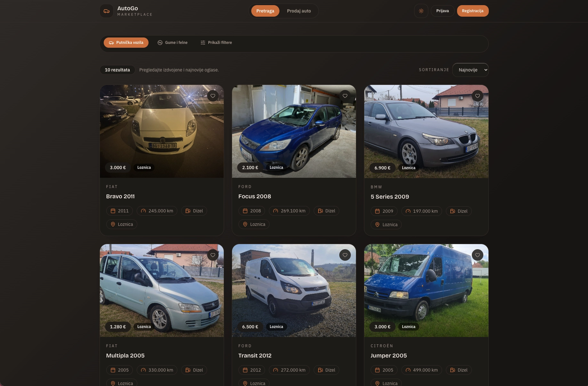Image resolution: width=588 pixels, height=386 pixels.
Task: Open the Jumper 2005 listing title
Action: [389, 356]
